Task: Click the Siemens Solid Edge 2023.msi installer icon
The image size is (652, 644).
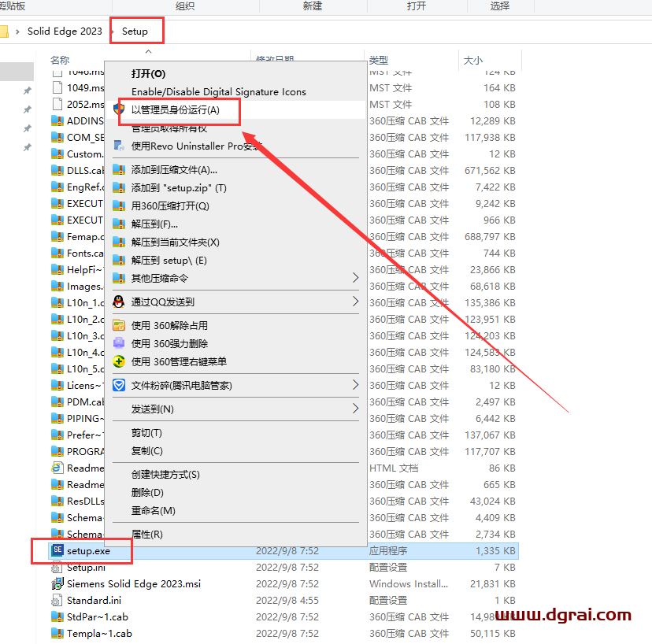Action: coord(57,583)
